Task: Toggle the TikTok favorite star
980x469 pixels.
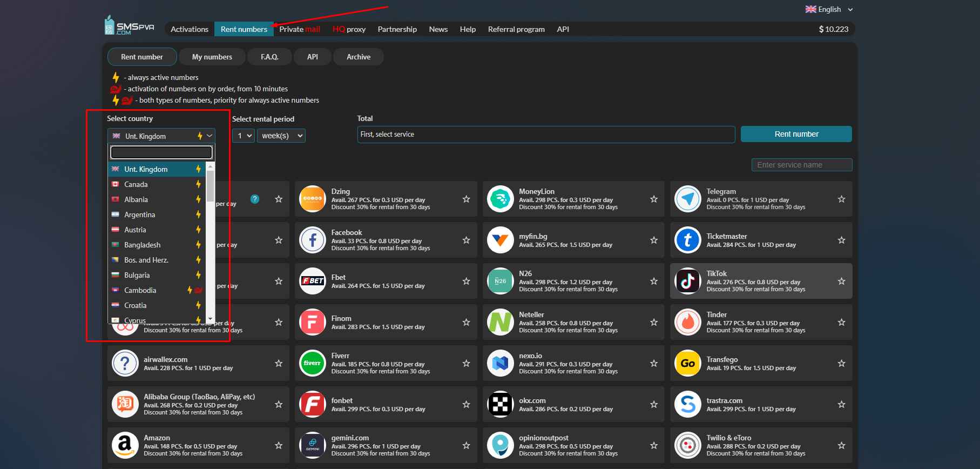Action: click(842, 281)
